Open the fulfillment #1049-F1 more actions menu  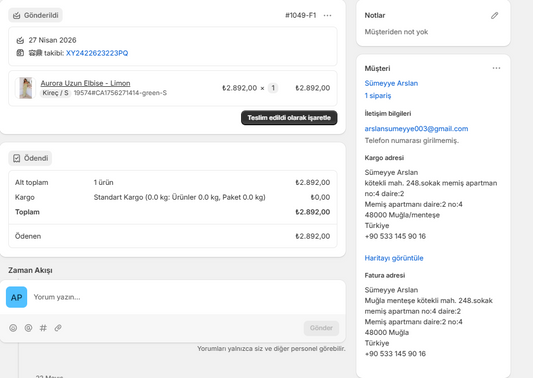pyautogui.click(x=327, y=15)
